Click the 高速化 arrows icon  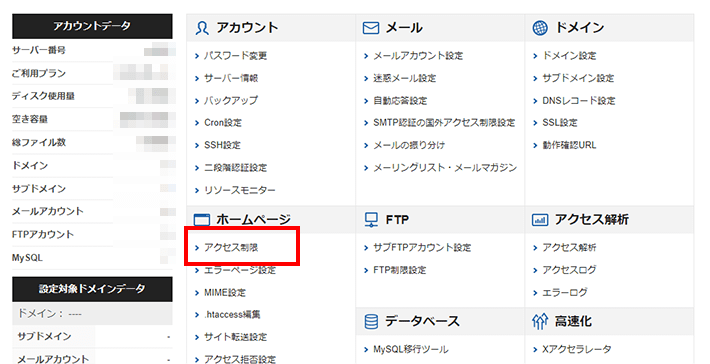pos(540,322)
